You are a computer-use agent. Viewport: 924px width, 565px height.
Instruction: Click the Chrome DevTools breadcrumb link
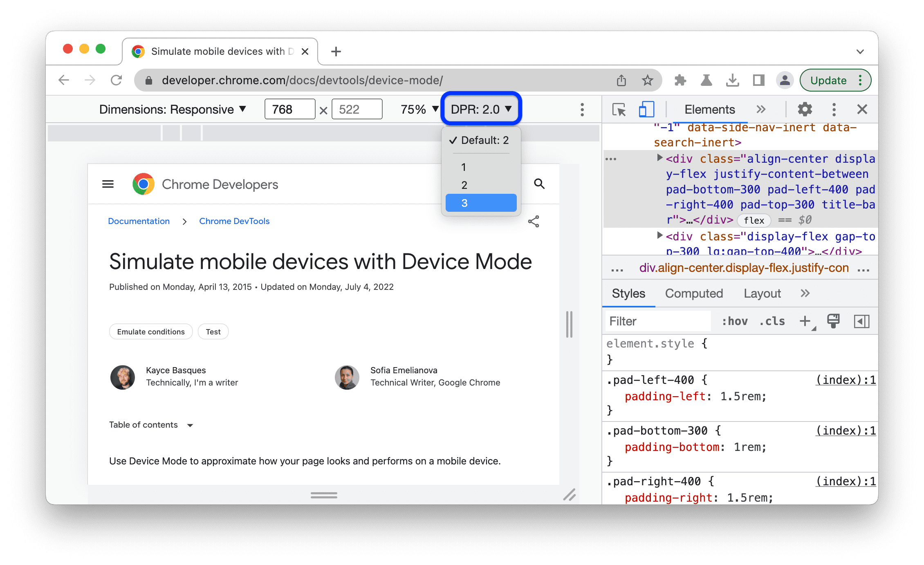235,221
